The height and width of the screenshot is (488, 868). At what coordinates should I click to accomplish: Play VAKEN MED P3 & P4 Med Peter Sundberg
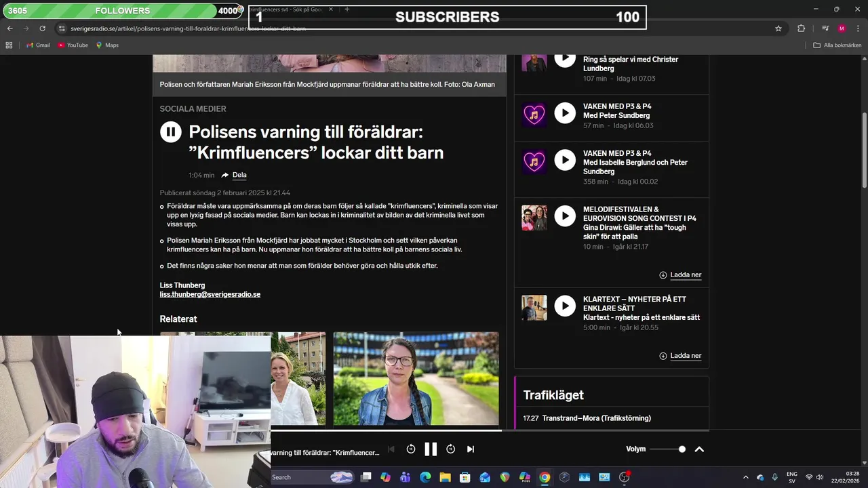[565, 113]
